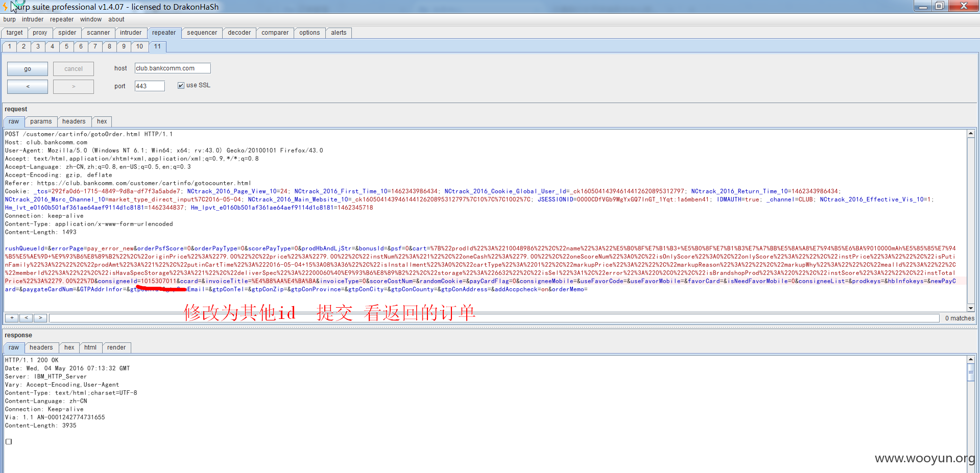980x473 pixels.
Task: Select repeater request tab 11
Action: (x=157, y=46)
